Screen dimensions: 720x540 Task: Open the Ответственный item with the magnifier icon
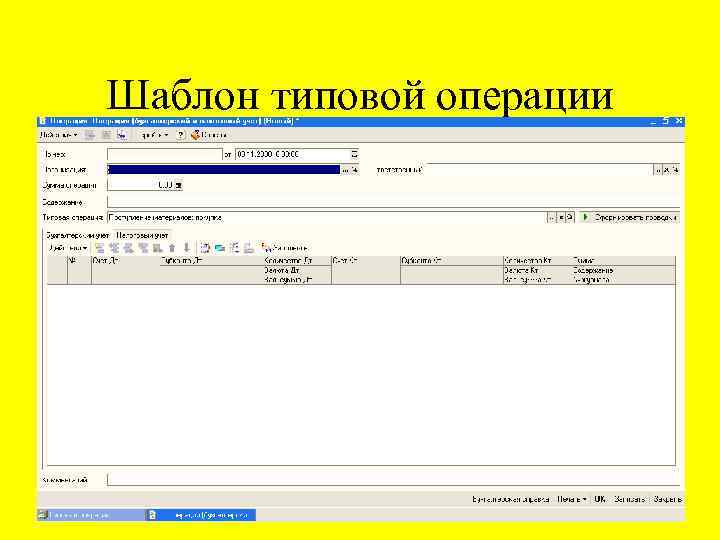pyautogui.click(x=675, y=170)
